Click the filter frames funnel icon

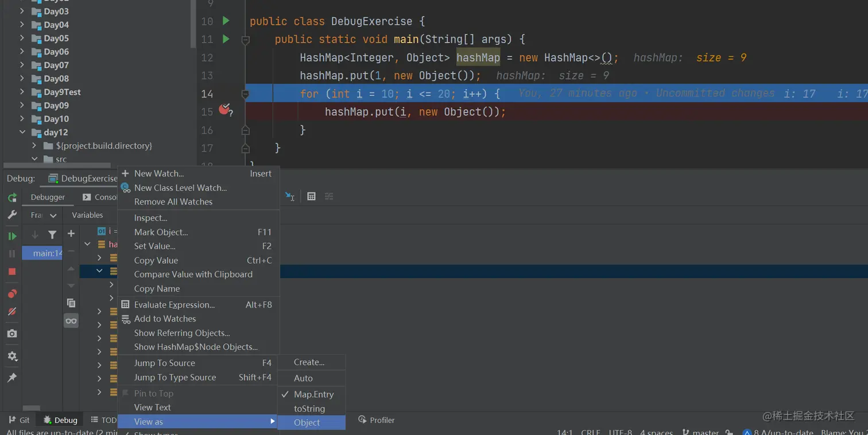52,234
